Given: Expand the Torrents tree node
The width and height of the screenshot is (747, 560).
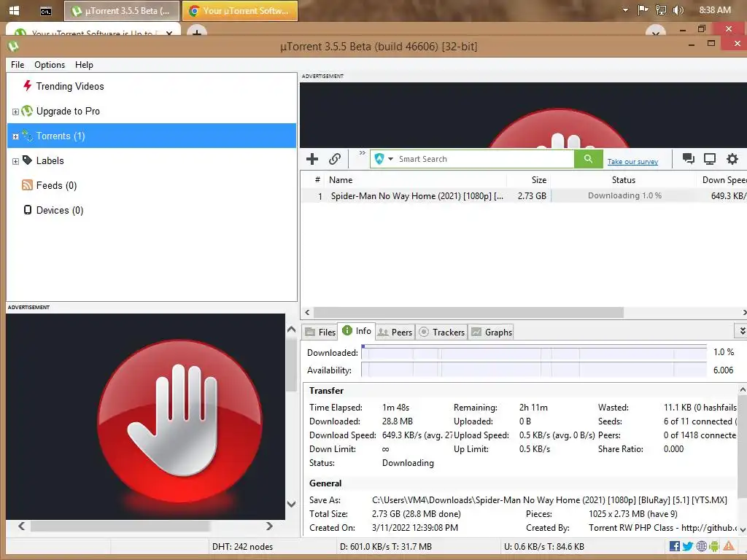Looking at the screenshot, I should pyautogui.click(x=15, y=136).
